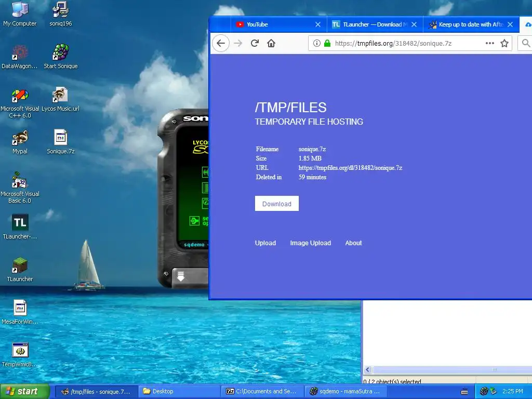Click filename value sonique.7z
This screenshot has height=399, width=532.
pyautogui.click(x=312, y=149)
